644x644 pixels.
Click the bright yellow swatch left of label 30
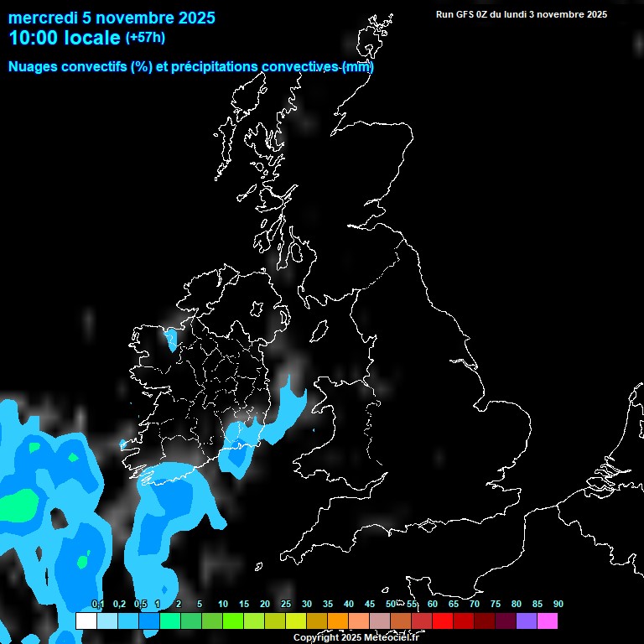295,621
